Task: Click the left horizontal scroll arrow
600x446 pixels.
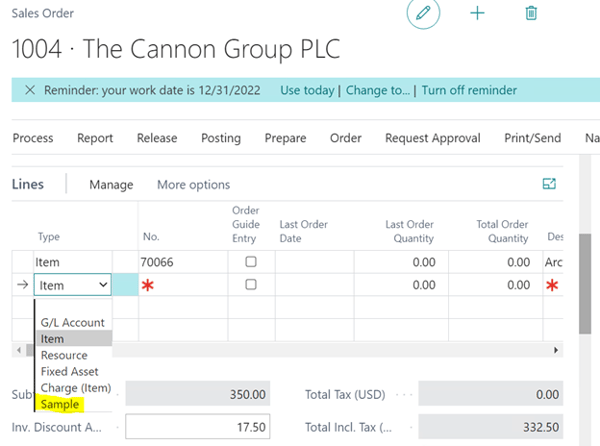Action: 18,350
